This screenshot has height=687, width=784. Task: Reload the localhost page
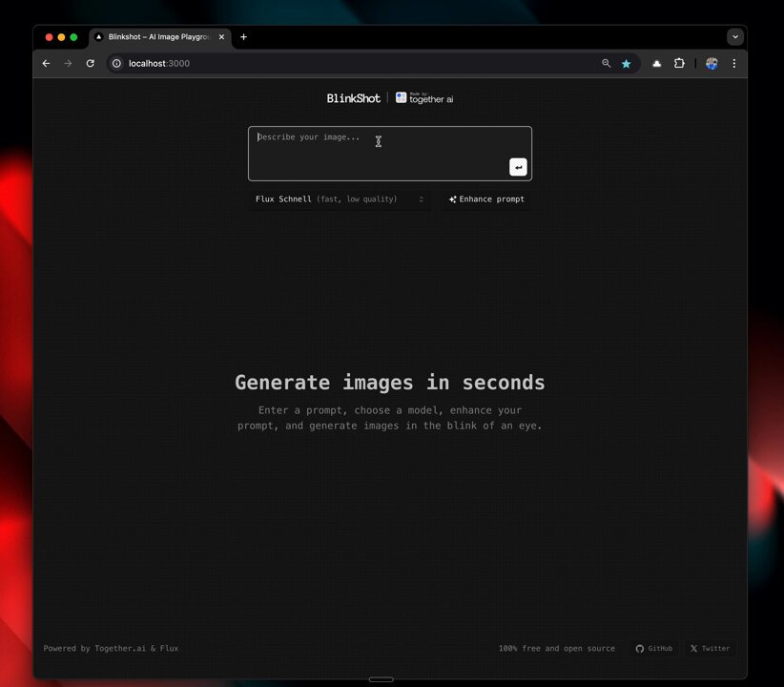tap(90, 64)
